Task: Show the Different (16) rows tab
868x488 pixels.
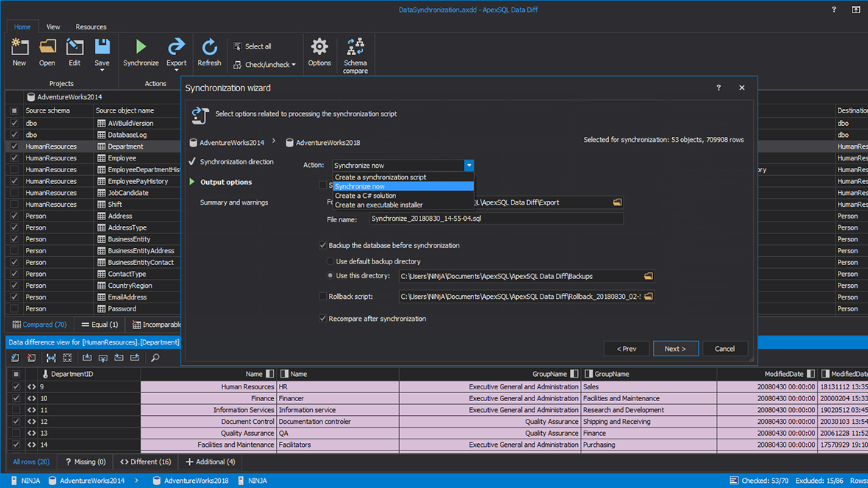Action: click(146, 462)
